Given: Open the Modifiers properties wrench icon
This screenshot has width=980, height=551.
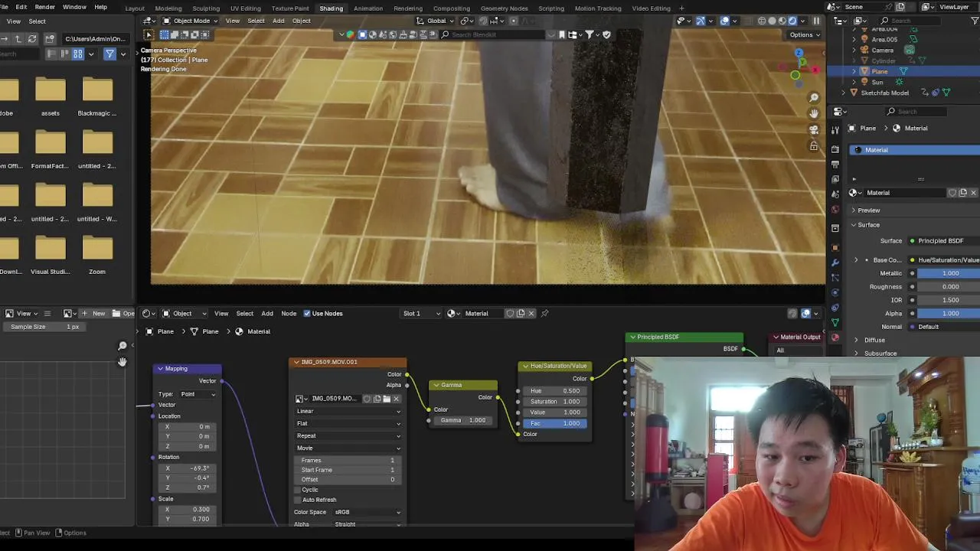Looking at the screenshot, I should 835,262.
